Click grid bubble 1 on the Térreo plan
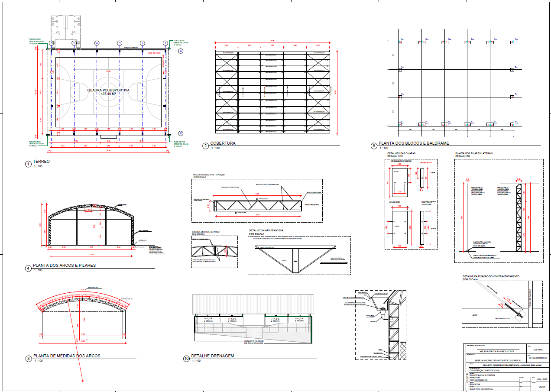The image size is (551, 392). [165, 43]
